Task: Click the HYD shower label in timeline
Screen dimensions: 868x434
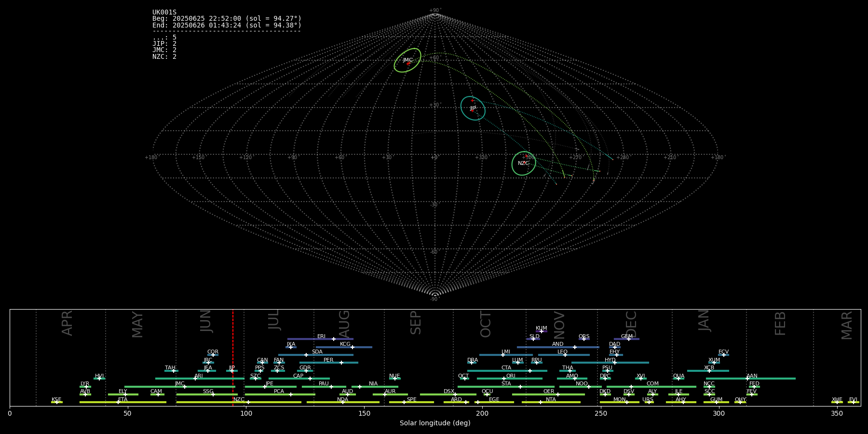Action: pyautogui.click(x=610, y=360)
